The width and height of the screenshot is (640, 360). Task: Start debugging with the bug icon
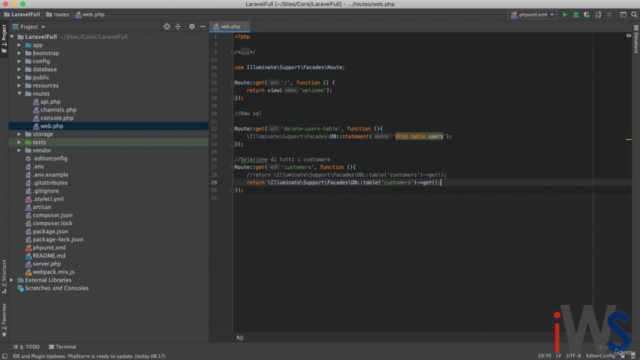coord(576,15)
